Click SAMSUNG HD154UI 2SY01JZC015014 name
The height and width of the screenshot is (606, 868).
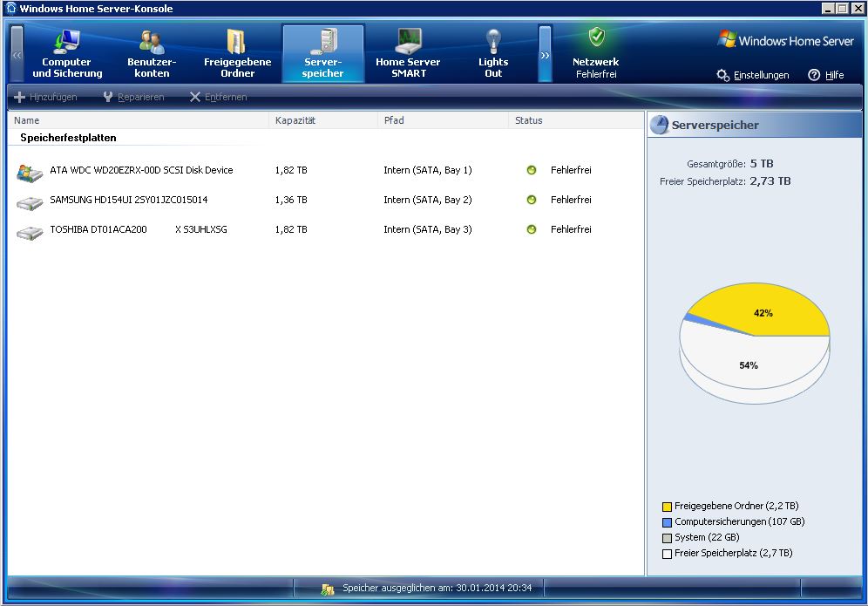128,200
